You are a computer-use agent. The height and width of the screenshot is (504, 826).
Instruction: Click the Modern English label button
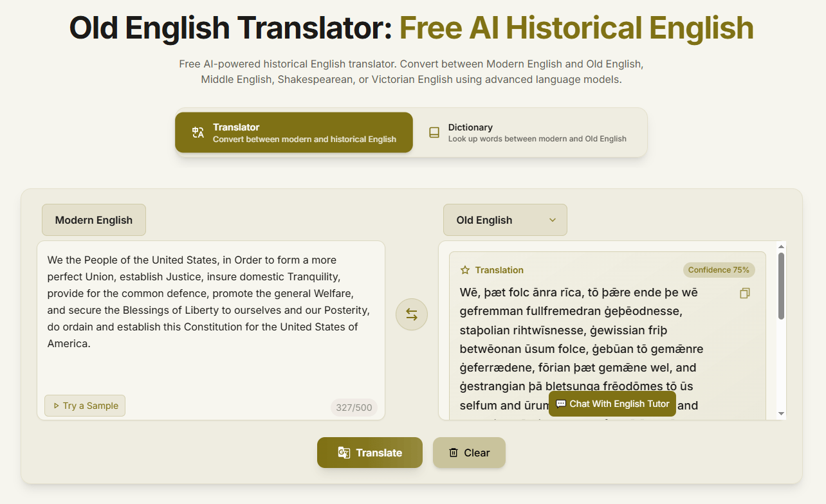tap(94, 220)
